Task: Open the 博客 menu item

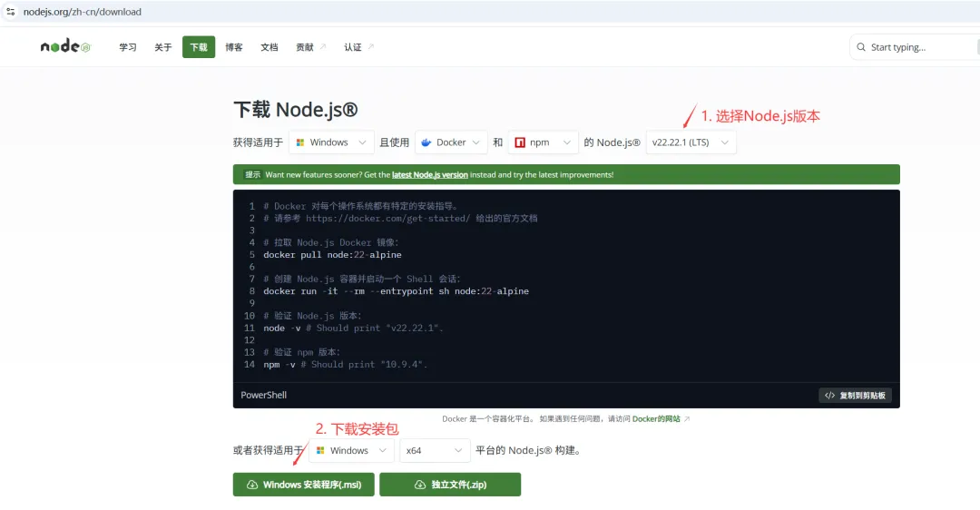Action: click(x=234, y=47)
